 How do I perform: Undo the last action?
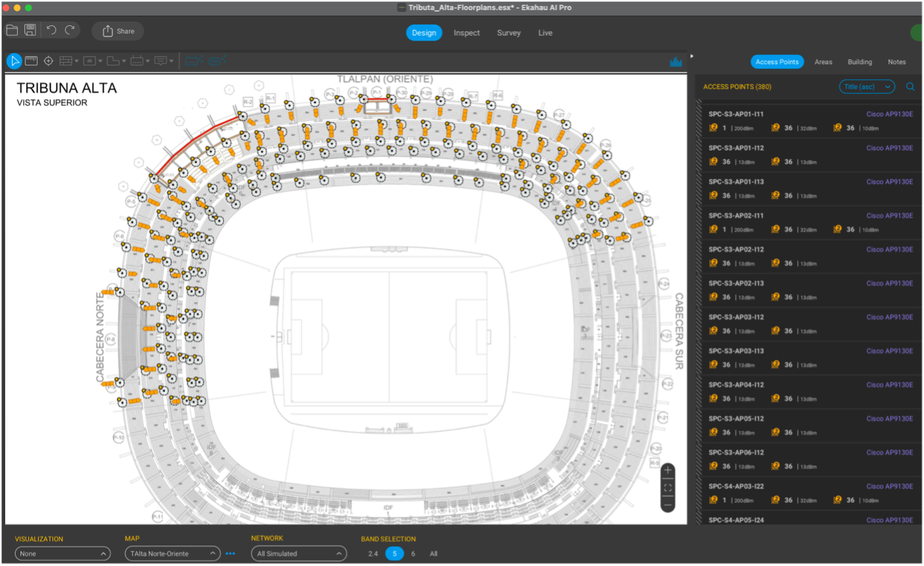51,30
